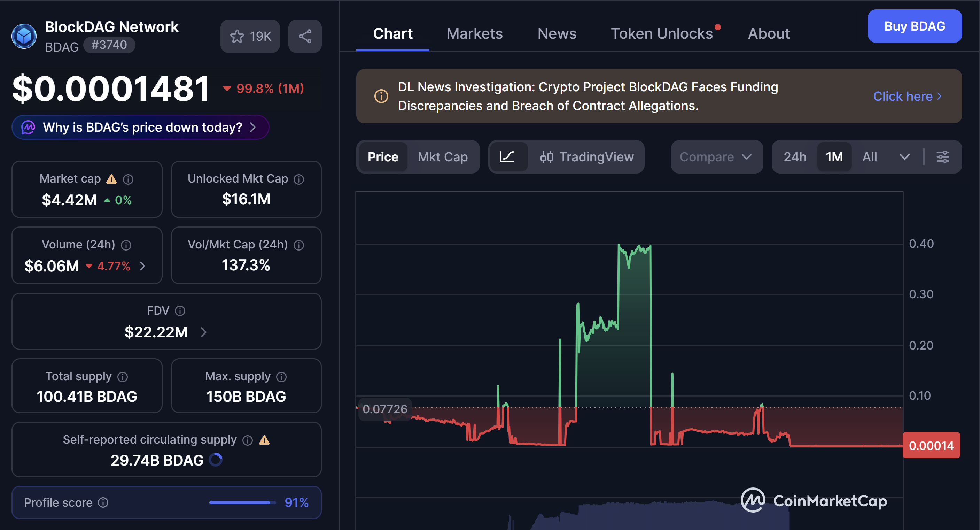Open Profile score info icon
980x530 pixels.
103,502
